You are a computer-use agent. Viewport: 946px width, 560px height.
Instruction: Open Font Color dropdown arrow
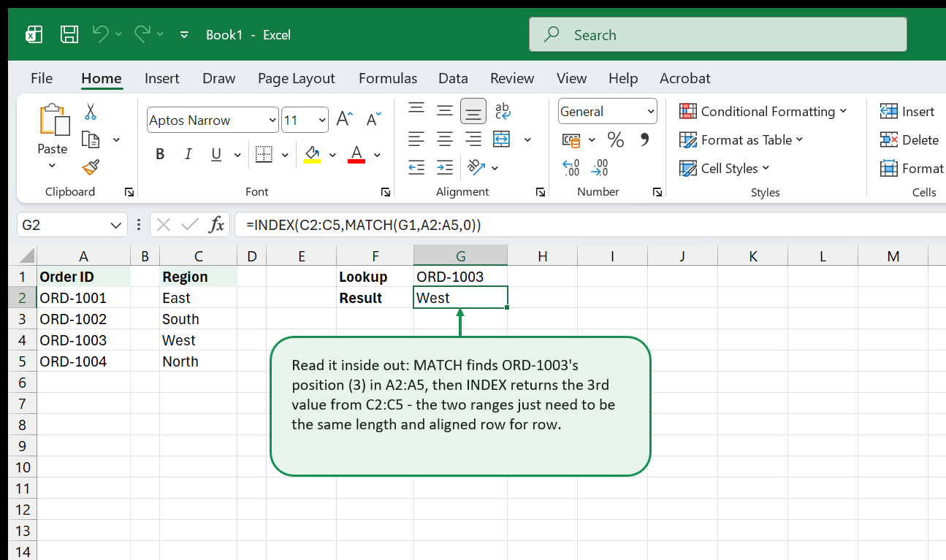coord(377,155)
